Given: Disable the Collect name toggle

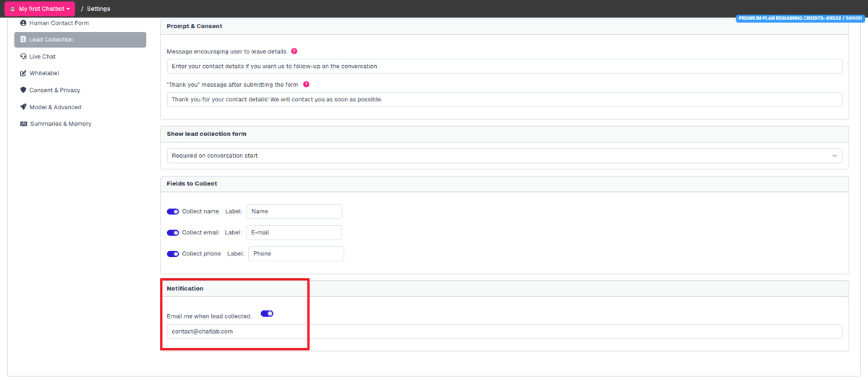Looking at the screenshot, I should click(x=173, y=211).
